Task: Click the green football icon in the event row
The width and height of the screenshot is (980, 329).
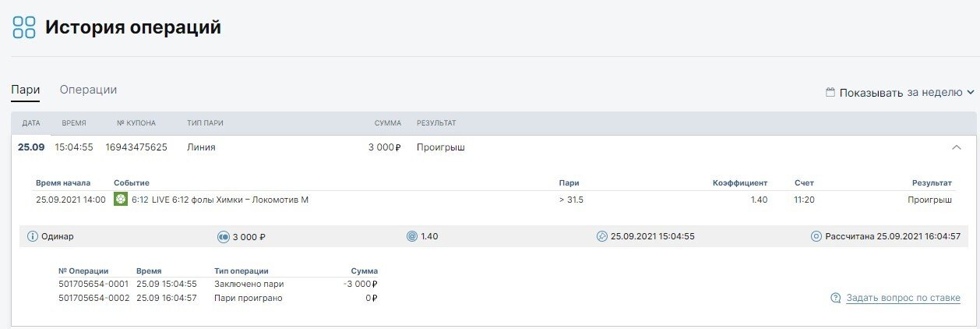Action: (121, 200)
